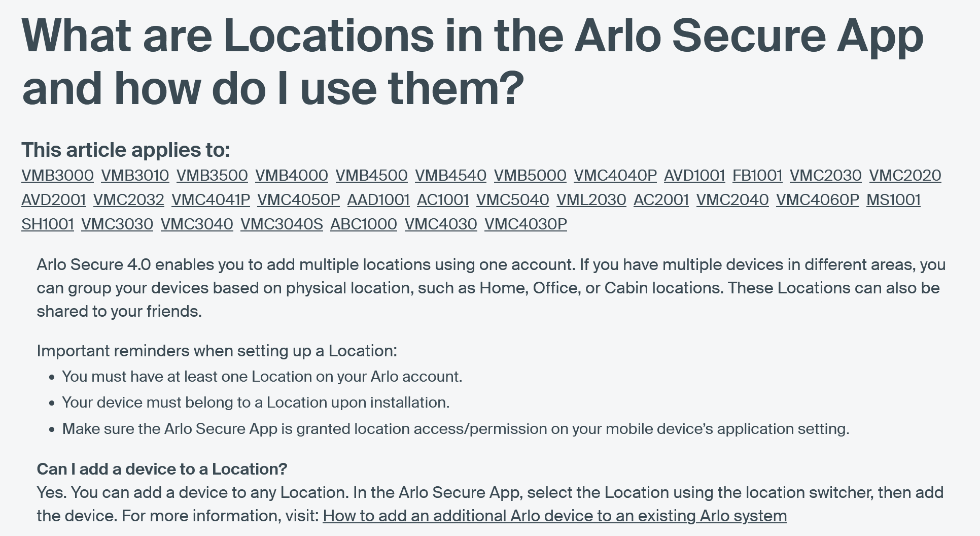This screenshot has height=536, width=980.
Task: Select the VMC4041P link
Action: click(x=211, y=200)
